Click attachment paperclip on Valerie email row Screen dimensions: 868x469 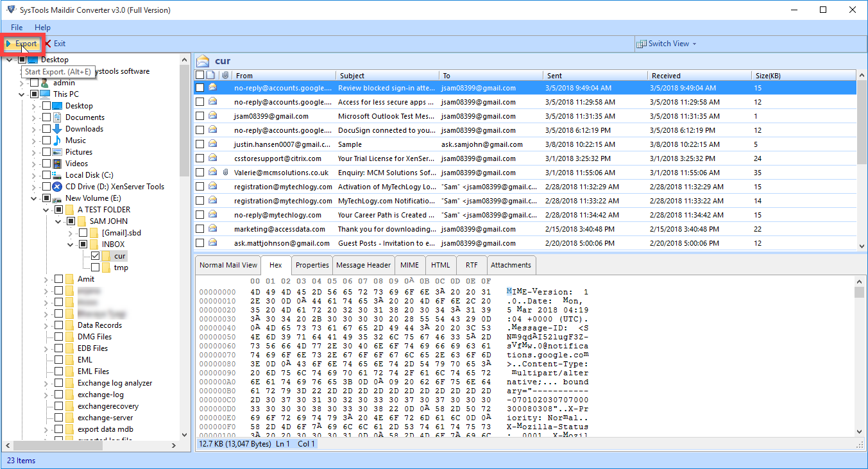pos(225,172)
